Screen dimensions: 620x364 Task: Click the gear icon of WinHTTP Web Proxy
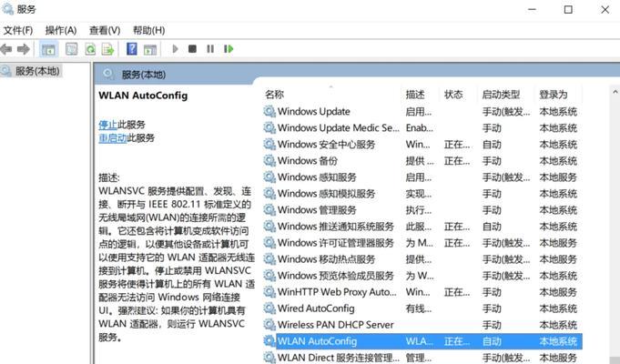(269, 292)
